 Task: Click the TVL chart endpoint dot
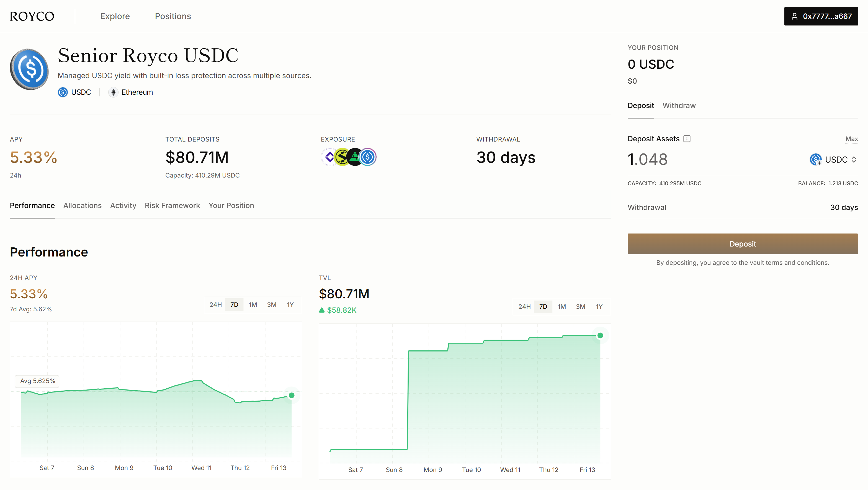click(x=600, y=335)
